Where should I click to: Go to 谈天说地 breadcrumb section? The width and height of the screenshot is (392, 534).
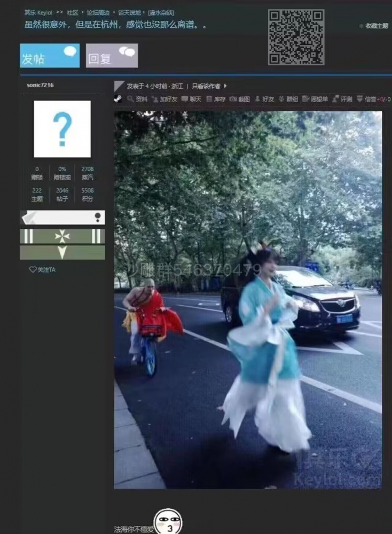[129, 13]
